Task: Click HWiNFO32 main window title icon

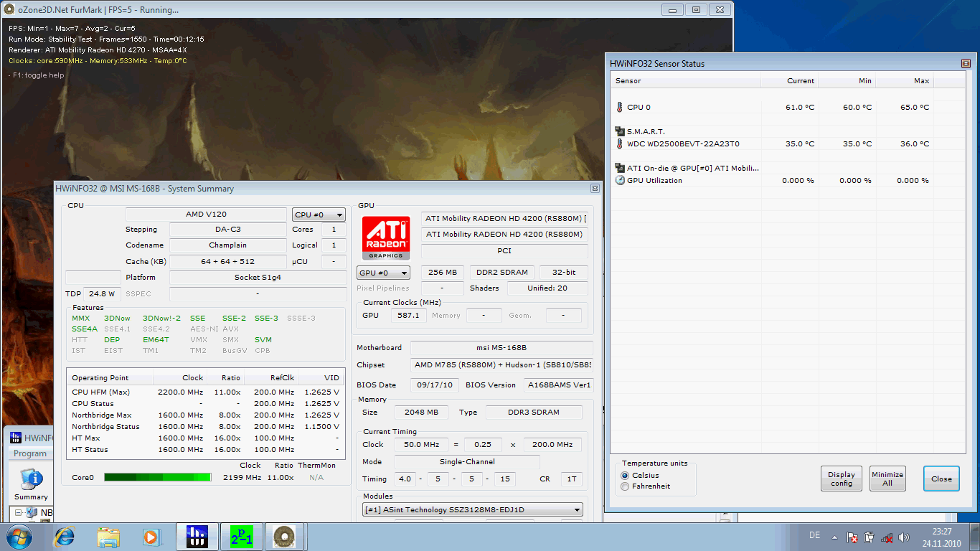Action: [16, 438]
